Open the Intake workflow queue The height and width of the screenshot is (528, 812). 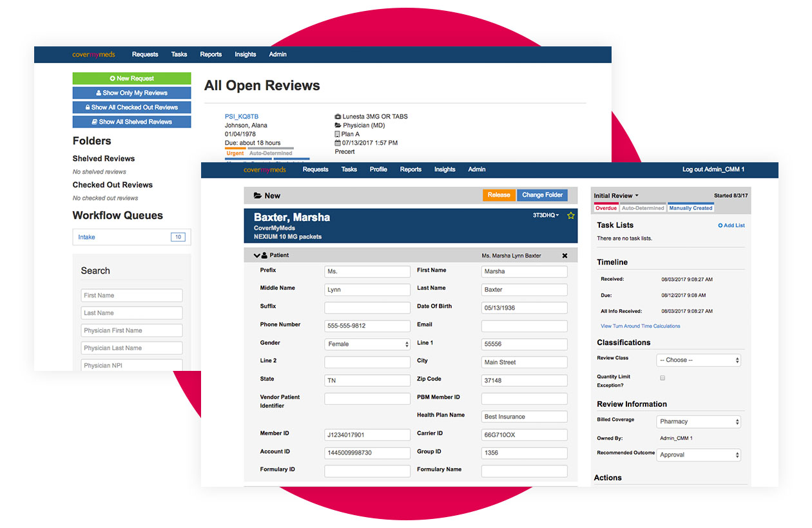point(131,237)
